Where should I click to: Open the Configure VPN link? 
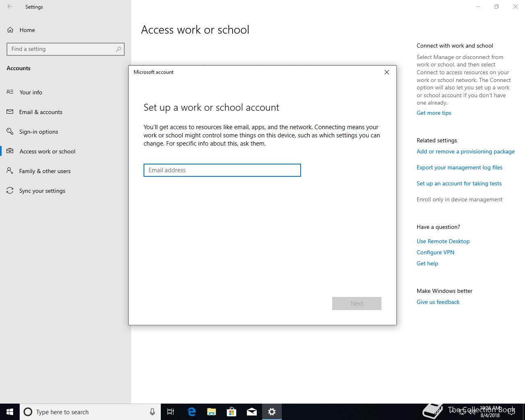(x=435, y=252)
